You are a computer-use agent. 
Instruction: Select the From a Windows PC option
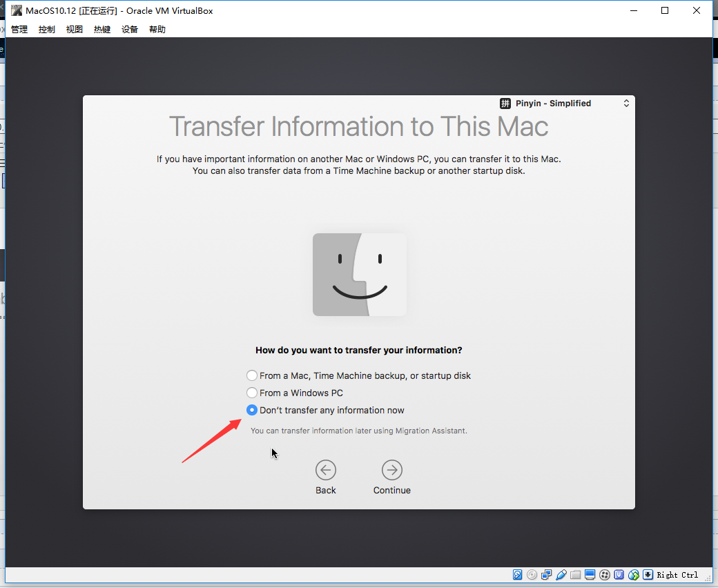tap(294, 393)
